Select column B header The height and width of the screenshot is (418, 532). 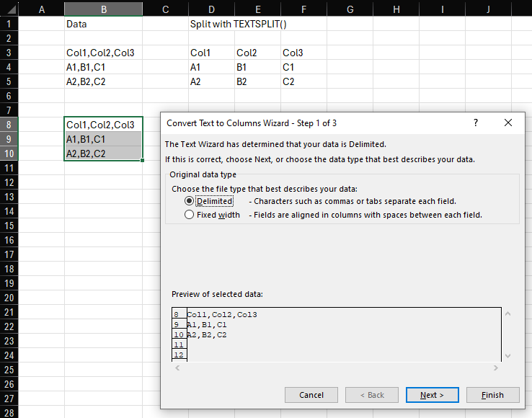point(103,9)
